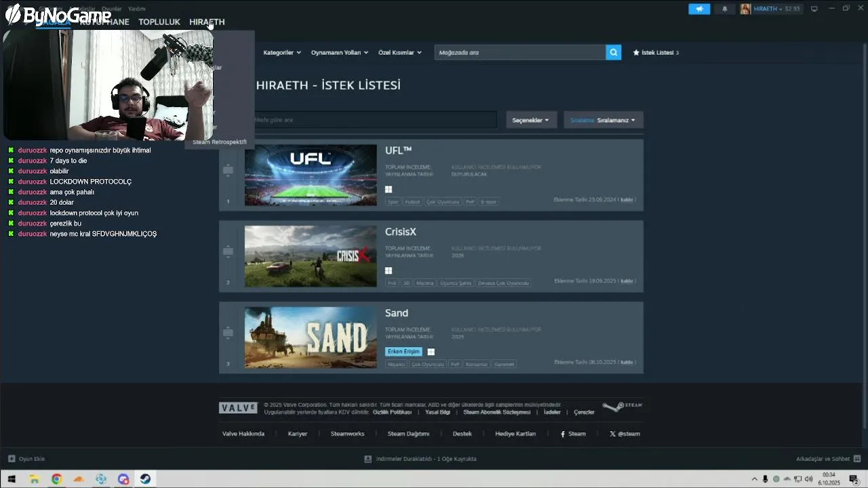Click the Erken Erişim badge on Sand
This screenshot has width=868, height=488.
(403, 352)
